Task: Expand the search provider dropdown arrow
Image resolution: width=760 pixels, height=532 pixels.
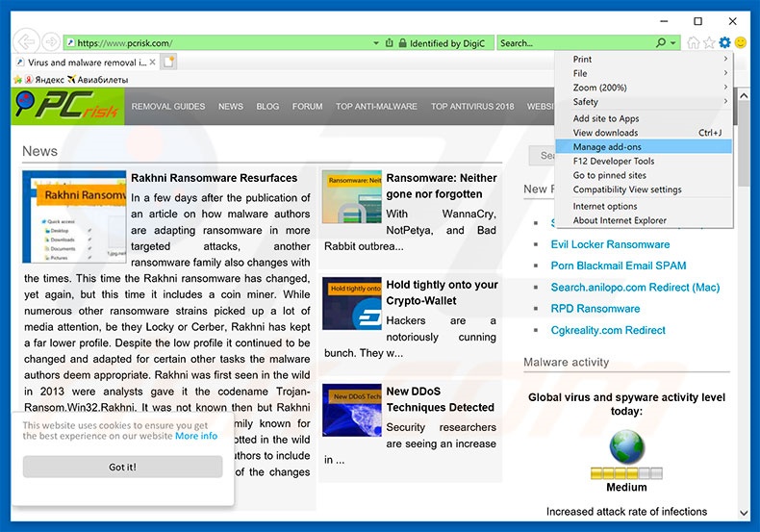Action: 673,43
